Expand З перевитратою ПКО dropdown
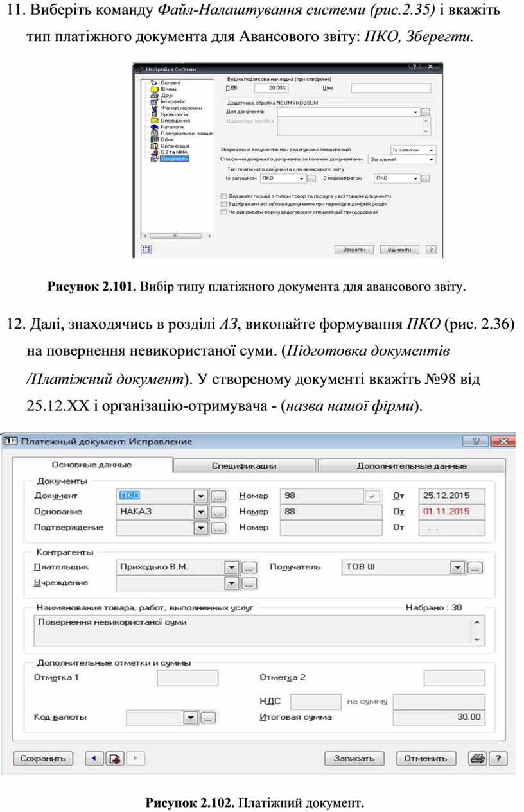This screenshot has height=812, width=524. click(x=416, y=178)
